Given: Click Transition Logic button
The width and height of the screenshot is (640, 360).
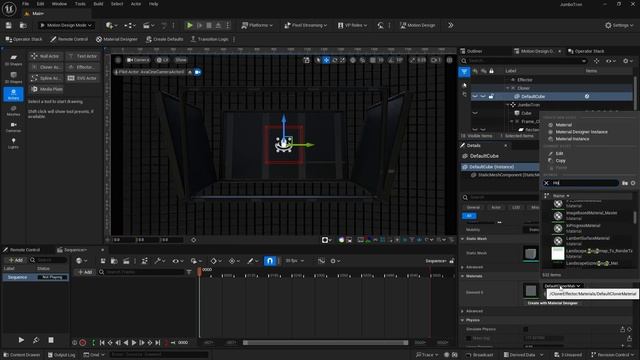Looking at the screenshot, I should [209, 39].
